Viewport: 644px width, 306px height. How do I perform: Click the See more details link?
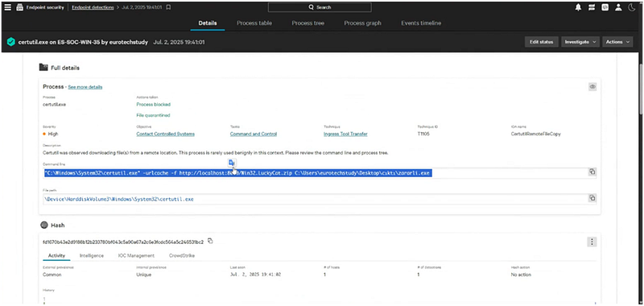(x=85, y=87)
